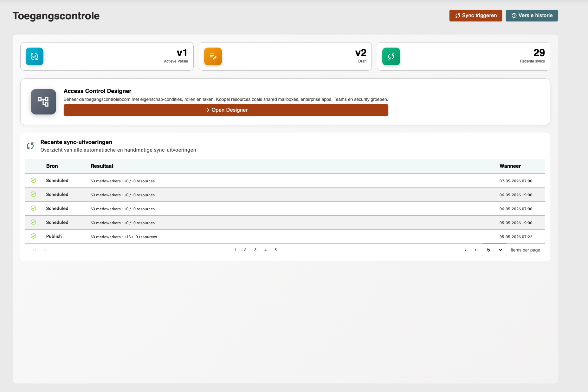Click success checkmark for 07-05-2026 07:00 row
588x392 pixels.
click(x=34, y=180)
